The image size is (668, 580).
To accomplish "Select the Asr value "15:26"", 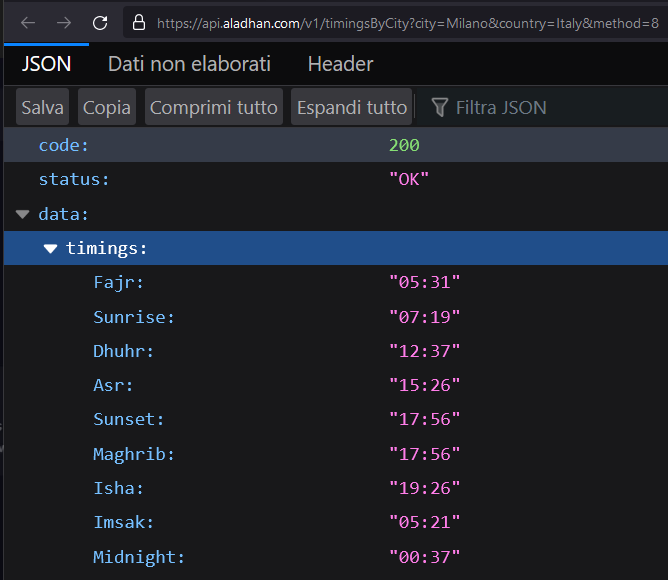I will coord(425,385).
